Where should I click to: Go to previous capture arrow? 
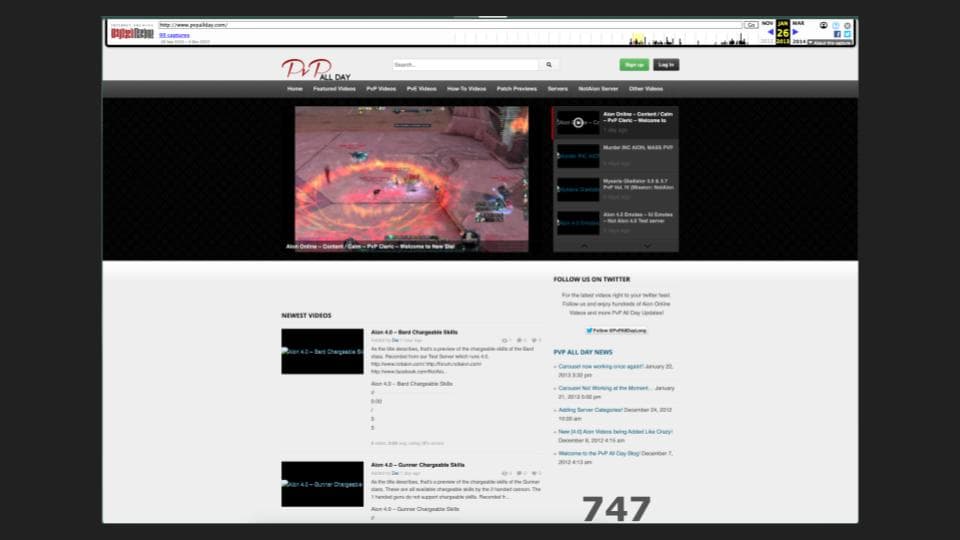tap(770, 32)
